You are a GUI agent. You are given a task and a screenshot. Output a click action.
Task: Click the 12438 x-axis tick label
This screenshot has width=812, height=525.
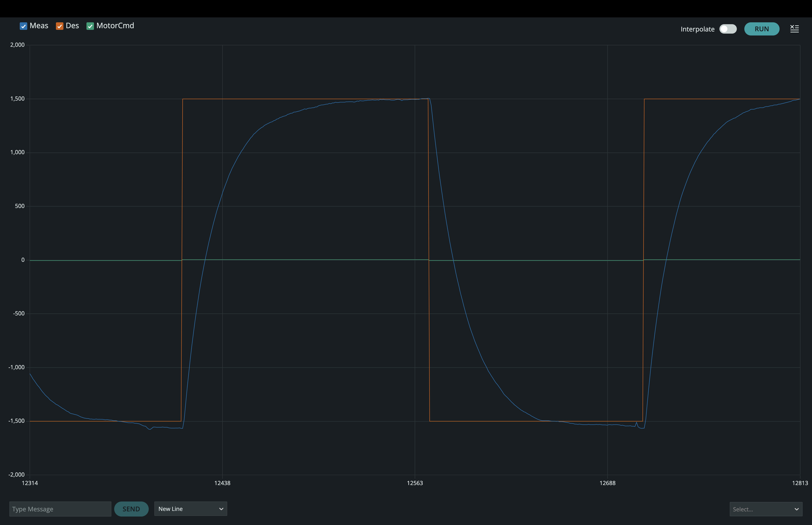(222, 483)
